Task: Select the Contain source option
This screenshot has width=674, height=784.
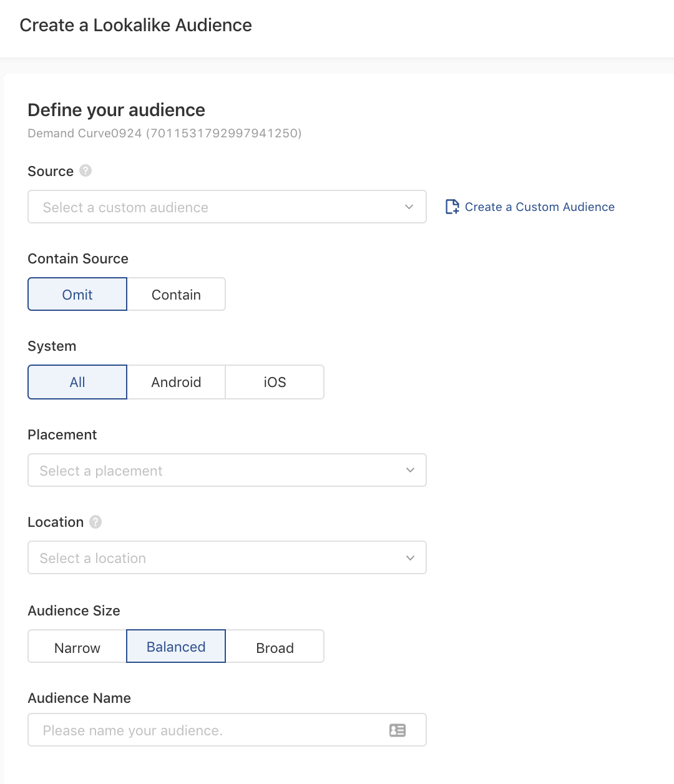Action: [x=176, y=295]
